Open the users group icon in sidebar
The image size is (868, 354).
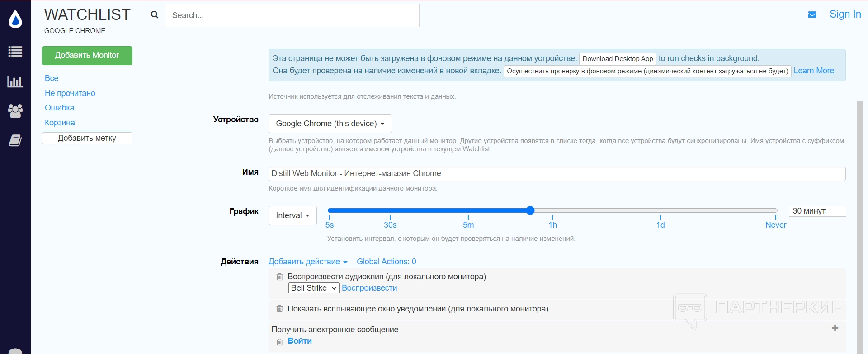(15, 111)
